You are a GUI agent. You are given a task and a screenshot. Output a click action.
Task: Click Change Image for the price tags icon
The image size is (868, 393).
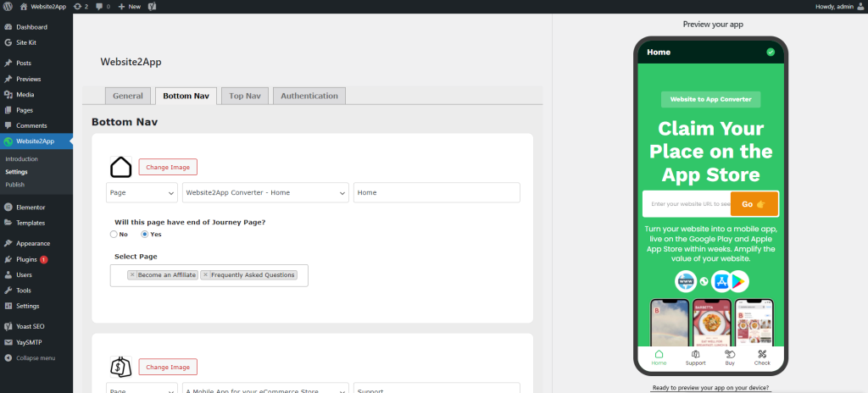(168, 367)
